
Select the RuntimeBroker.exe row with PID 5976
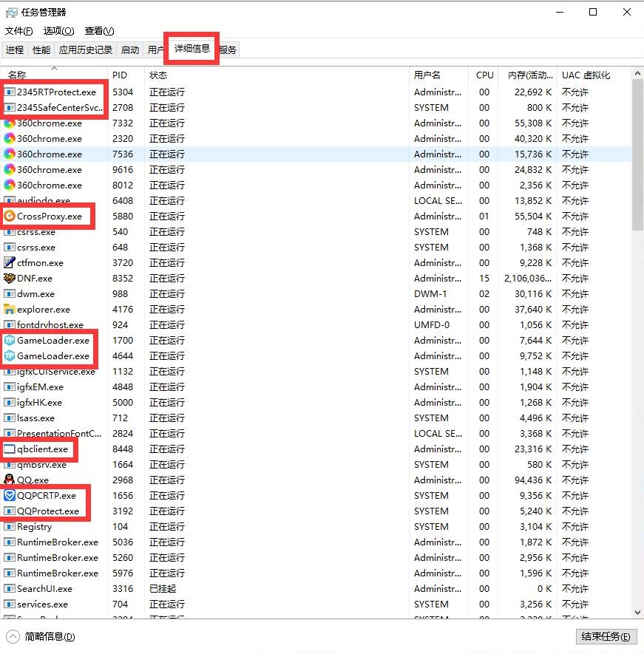click(316, 573)
